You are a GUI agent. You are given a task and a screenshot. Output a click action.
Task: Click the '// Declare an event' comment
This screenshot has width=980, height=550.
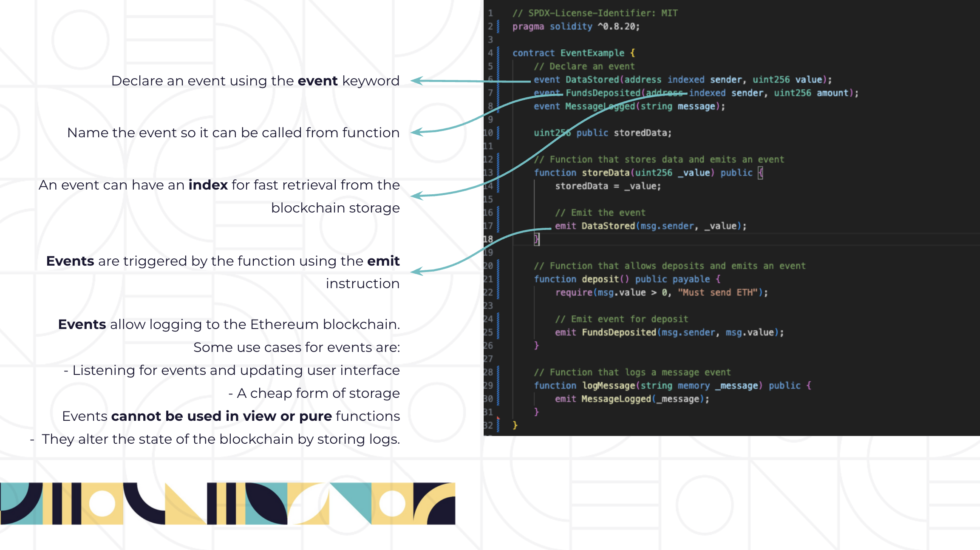click(x=584, y=66)
